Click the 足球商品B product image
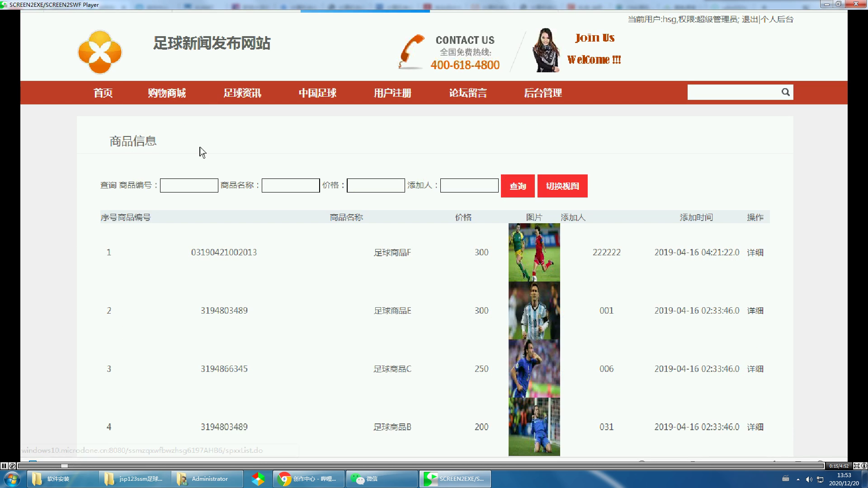Image resolution: width=868 pixels, height=488 pixels. (534, 427)
